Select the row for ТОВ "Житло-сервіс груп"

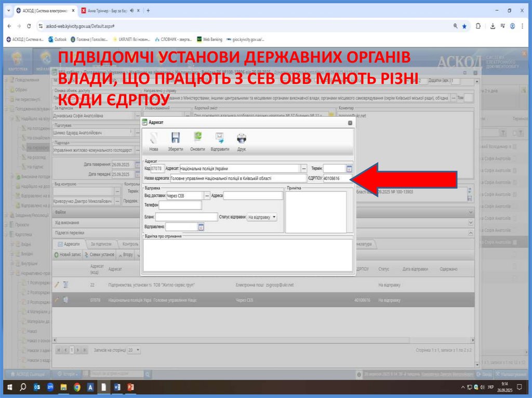(x=263, y=285)
